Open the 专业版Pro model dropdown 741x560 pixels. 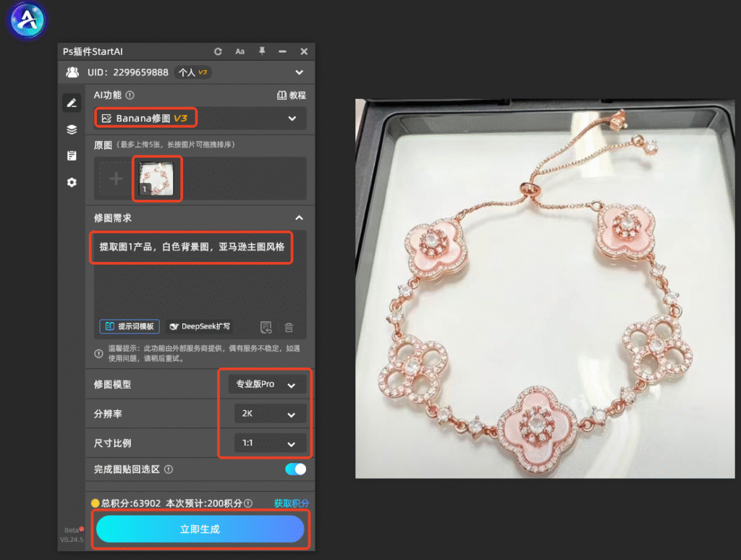[x=267, y=384]
